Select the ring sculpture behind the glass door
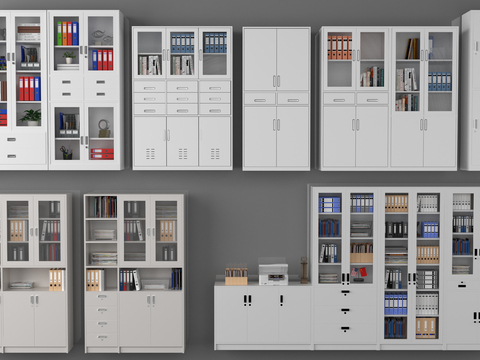 click(x=104, y=128)
